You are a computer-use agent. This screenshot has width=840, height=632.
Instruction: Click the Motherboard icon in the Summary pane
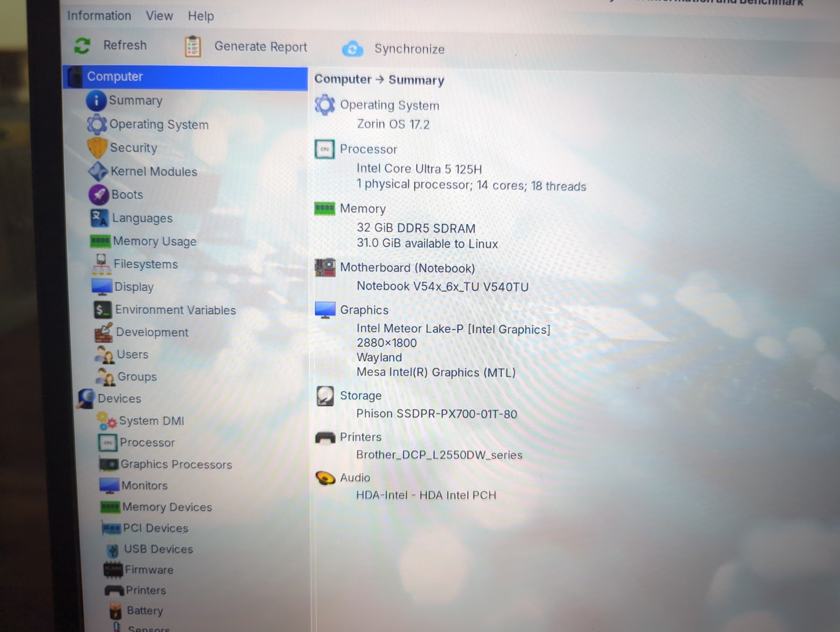(x=325, y=267)
